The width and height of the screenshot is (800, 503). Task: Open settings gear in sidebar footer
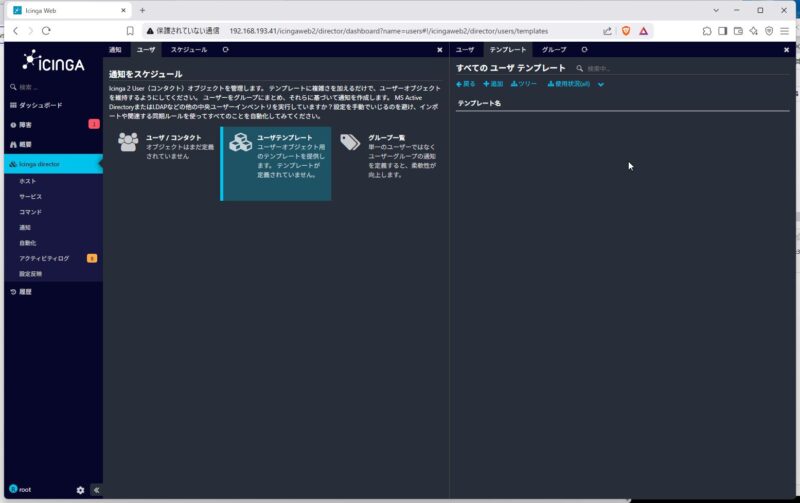click(80, 490)
